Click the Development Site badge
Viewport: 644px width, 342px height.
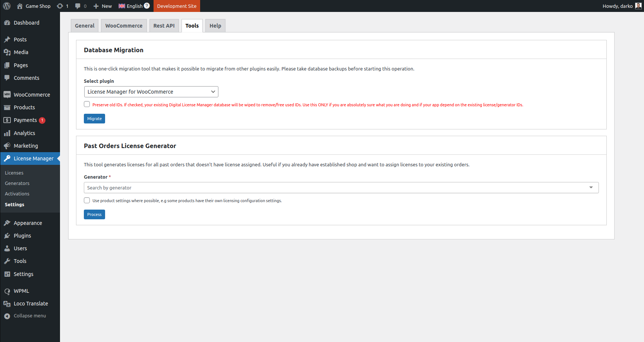coord(177,6)
